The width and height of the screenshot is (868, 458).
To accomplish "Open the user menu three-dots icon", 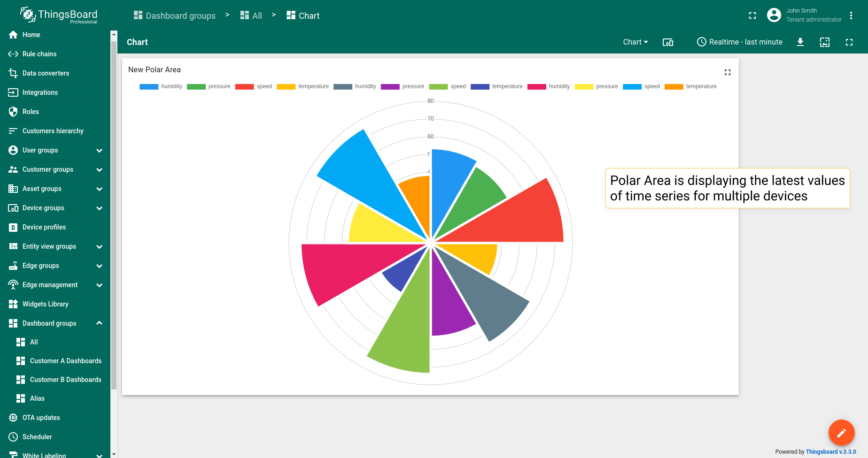I will click(x=851, y=15).
